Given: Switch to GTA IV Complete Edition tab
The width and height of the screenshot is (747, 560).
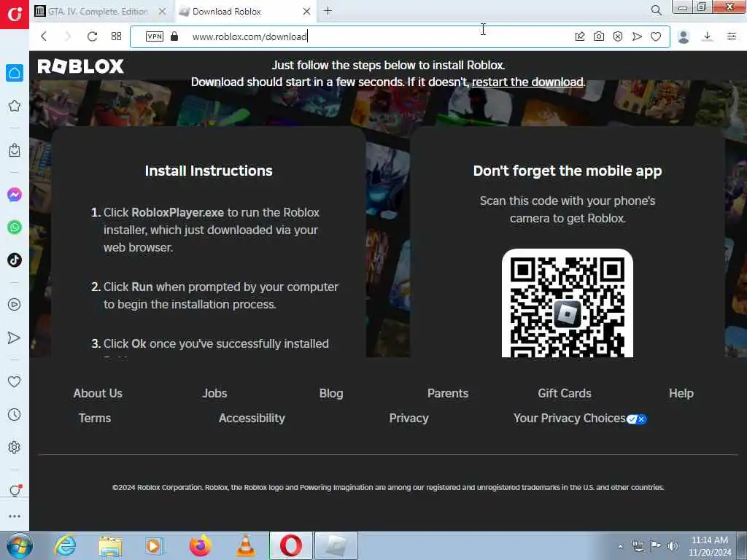Looking at the screenshot, I should coord(98,11).
